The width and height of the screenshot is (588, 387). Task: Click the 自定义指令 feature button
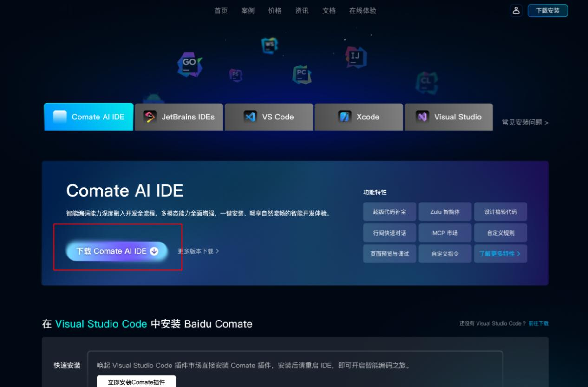click(x=445, y=254)
